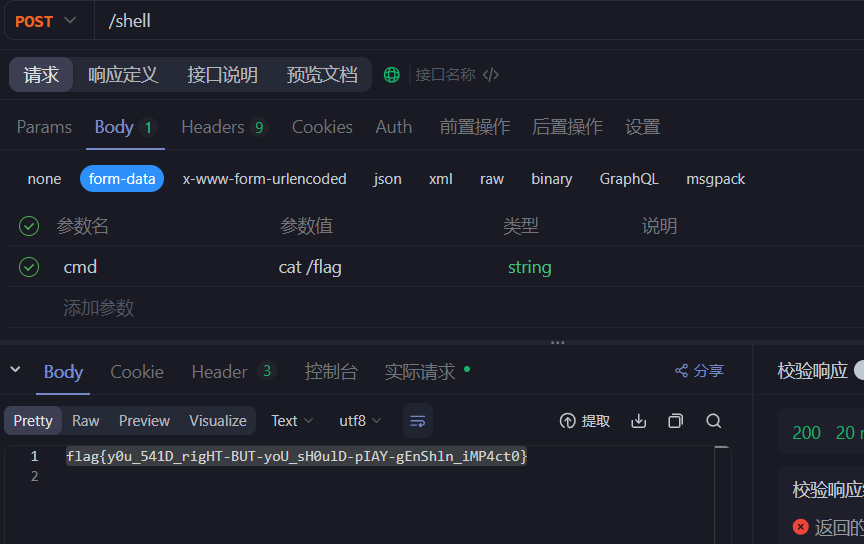This screenshot has width=864, height=544.
Task: Click the red error icon beside 返回的
Action: [801, 527]
